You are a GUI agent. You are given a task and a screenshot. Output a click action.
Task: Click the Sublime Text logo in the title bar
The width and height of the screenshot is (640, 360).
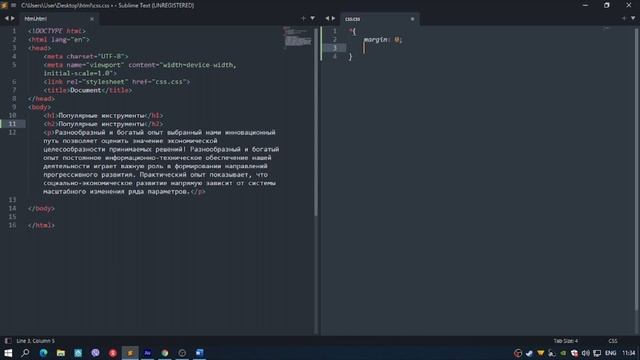tap(4, 5)
